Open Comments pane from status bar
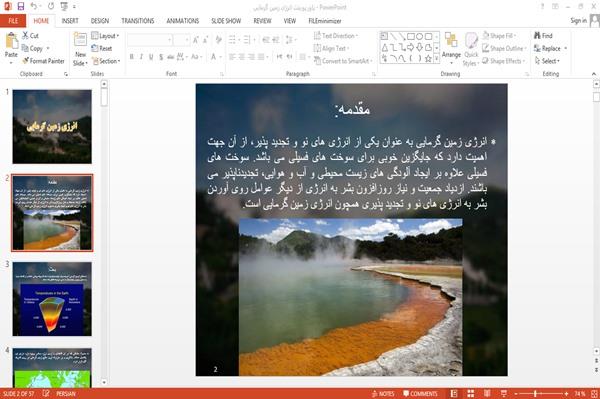This screenshot has height=399, width=600. click(x=420, y=394)
